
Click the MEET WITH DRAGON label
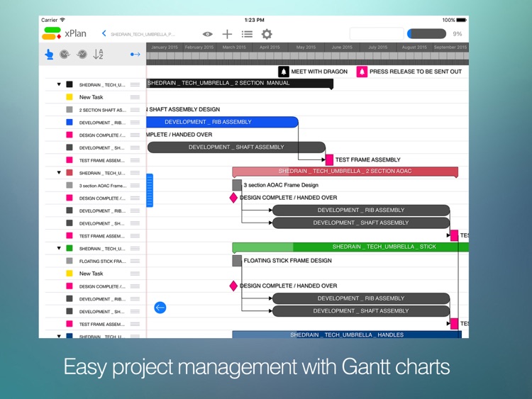319,72
